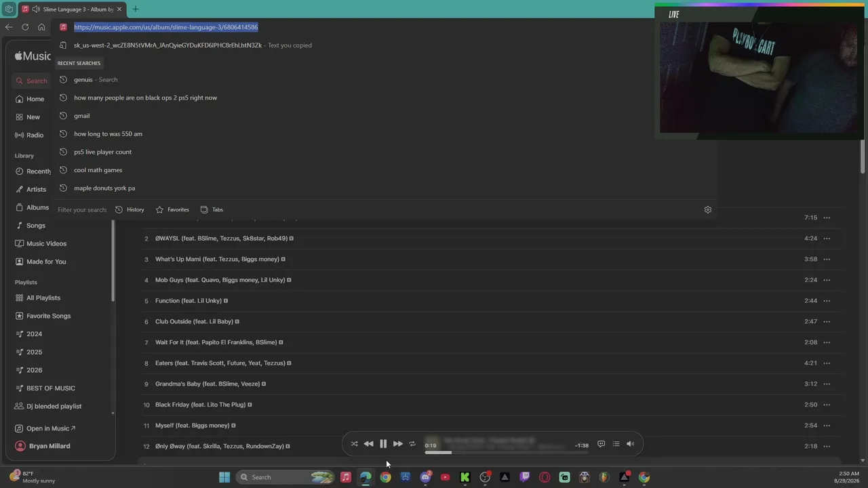Open more options for Club Outside
The height and width of the screenshot is (488, 868).
[827, 321]
